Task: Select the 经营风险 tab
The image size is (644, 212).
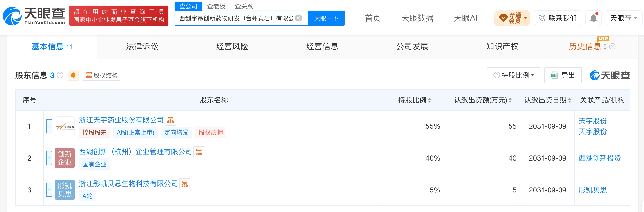Action: click(x=232, y=47)
